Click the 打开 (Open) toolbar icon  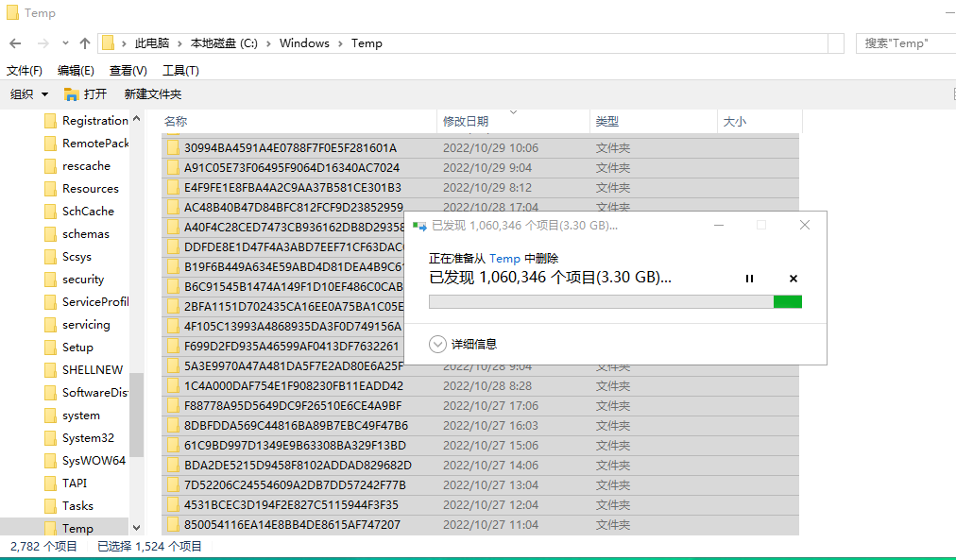pos(86,93)
